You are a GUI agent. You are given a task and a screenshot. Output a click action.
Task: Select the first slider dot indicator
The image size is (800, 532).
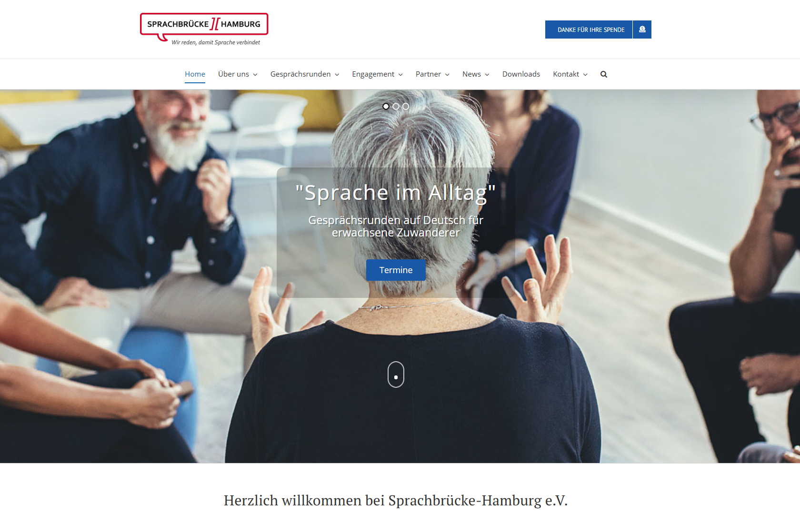click(386, 107)
